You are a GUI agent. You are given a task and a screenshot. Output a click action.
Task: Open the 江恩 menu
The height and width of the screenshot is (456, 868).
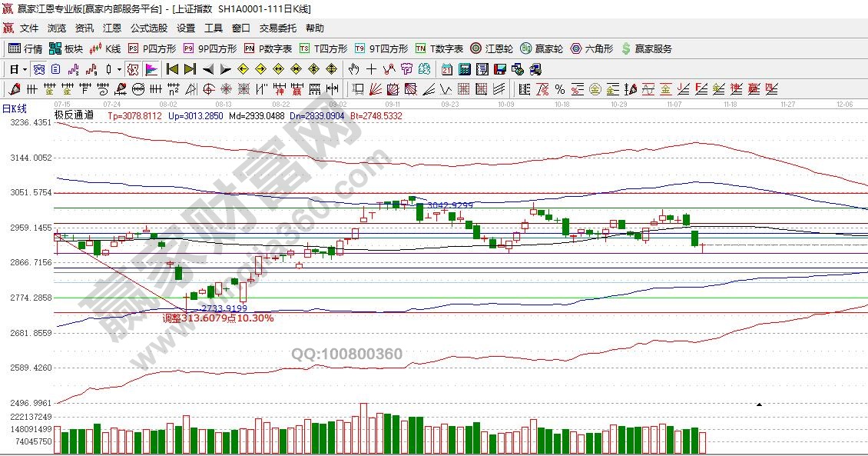click(112, 28)
